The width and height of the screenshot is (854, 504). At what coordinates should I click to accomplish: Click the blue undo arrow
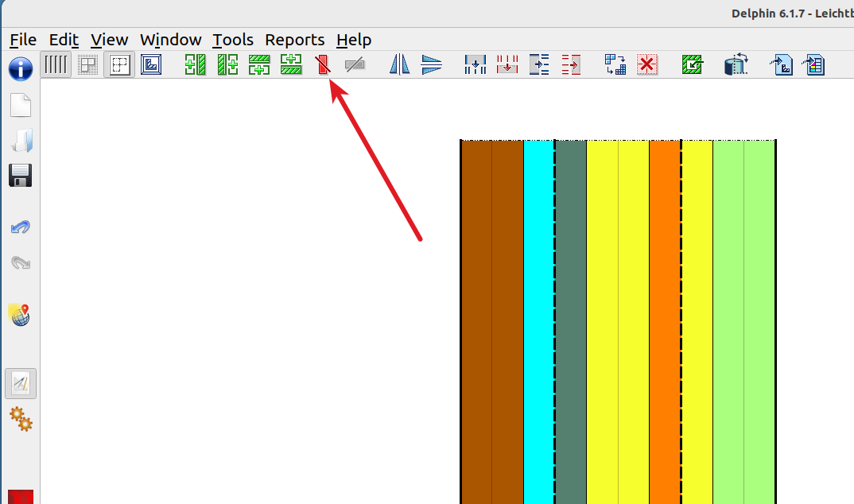[21, 227]
